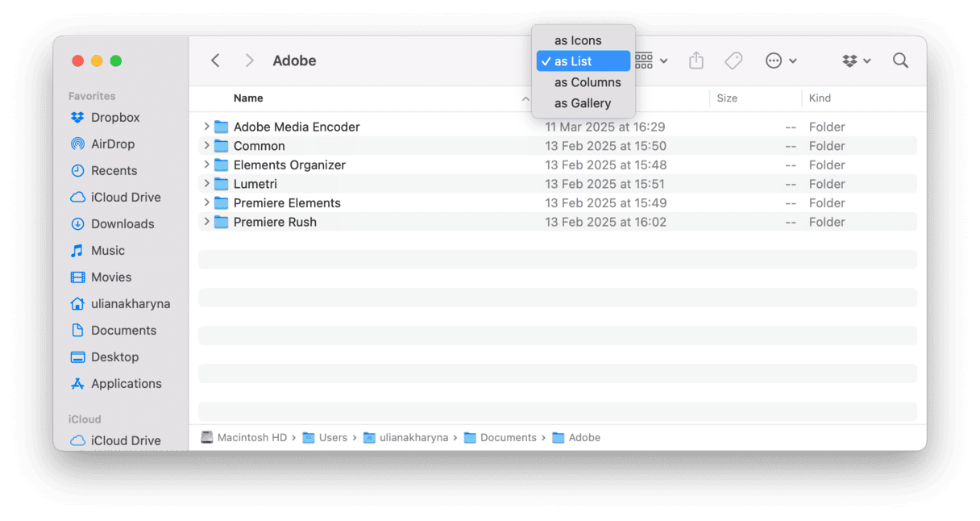980x521 pixels.
Task: Click Adobe in the path bar
Action: [576, 438]
